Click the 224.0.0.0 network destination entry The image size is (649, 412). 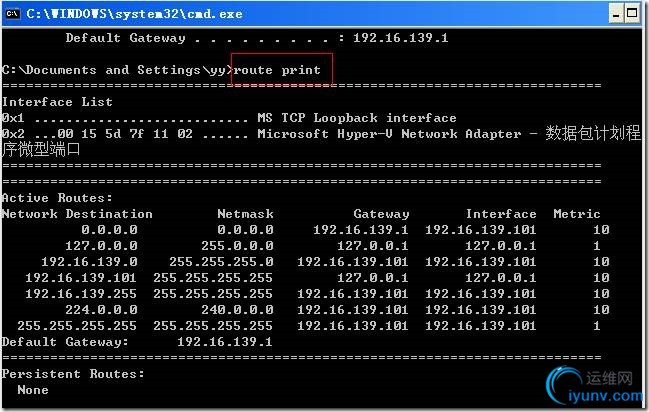point(101,310)
